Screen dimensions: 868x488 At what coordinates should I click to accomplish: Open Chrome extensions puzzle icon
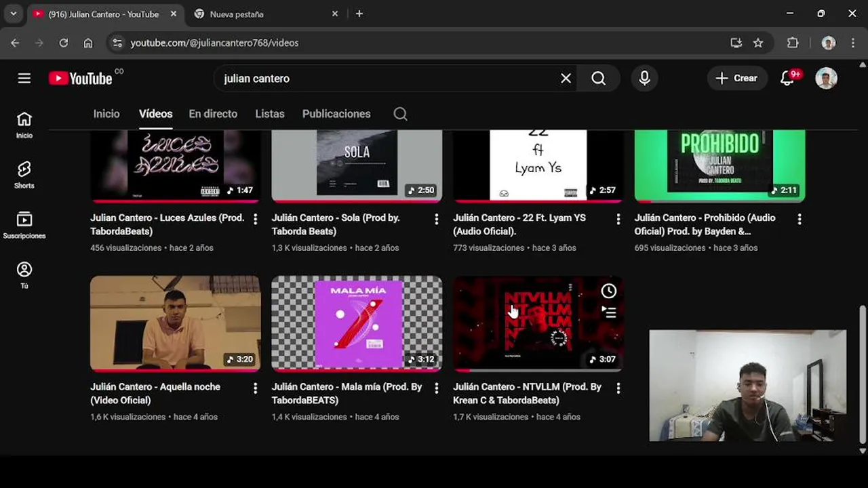coord(793,43)
